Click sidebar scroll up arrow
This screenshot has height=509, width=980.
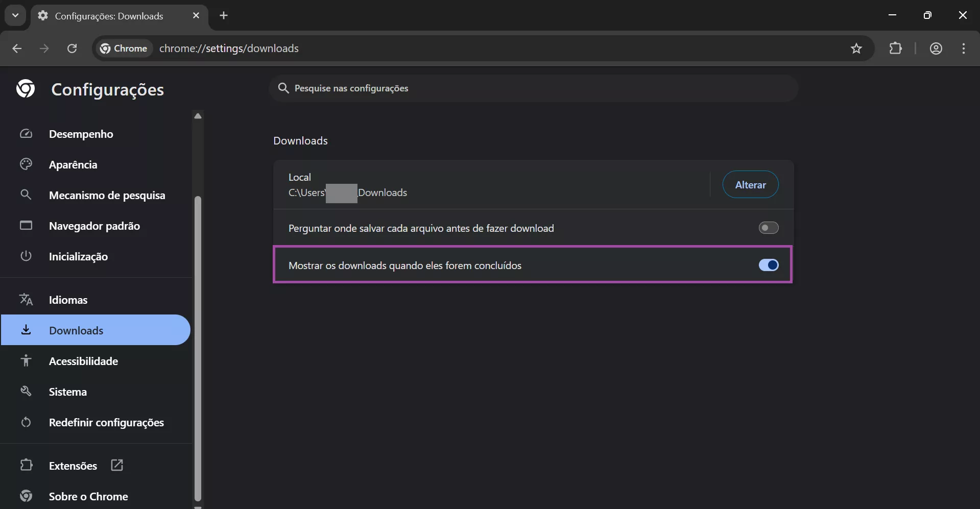pyautogui.click(x=198, y=116)
